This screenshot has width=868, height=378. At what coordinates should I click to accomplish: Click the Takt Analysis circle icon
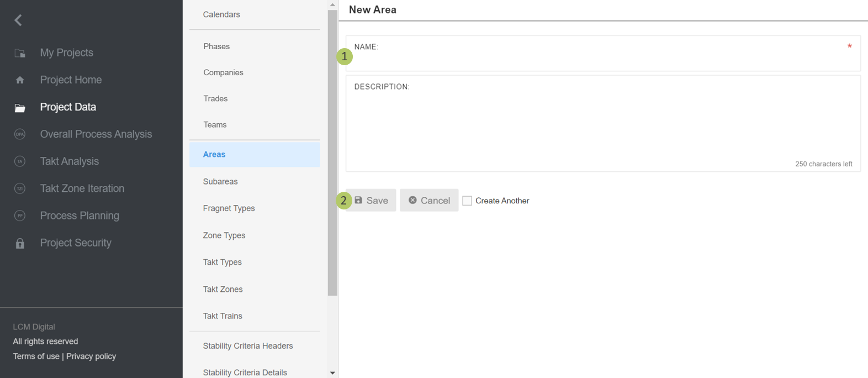pos(20,161)
